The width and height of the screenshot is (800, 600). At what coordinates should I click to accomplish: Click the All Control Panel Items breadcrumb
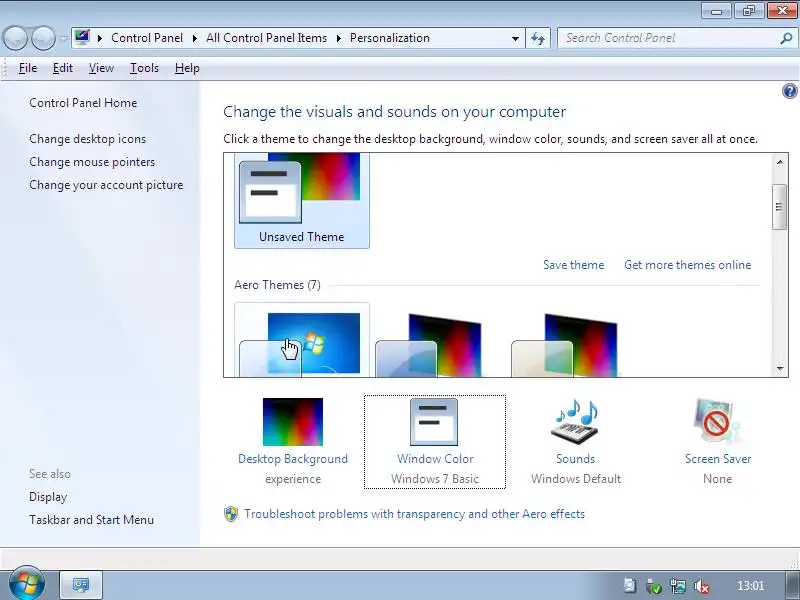click(266, 38)
